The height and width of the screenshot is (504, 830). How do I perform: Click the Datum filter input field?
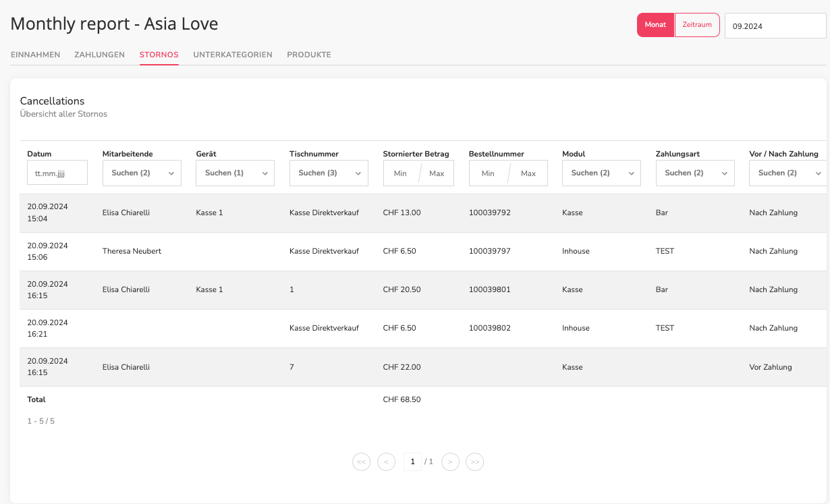(x=57, y=173)
